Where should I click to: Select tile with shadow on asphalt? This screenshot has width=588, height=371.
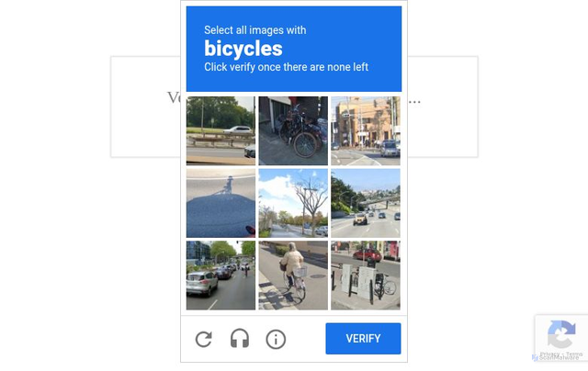[220, 203]
